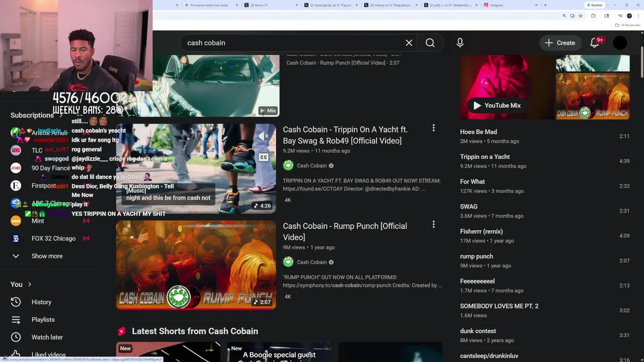Image resolution: width=644 pixels, height=362 pixels.
Task: Open the All Bookmarks folder
Action: coord(628,25)
